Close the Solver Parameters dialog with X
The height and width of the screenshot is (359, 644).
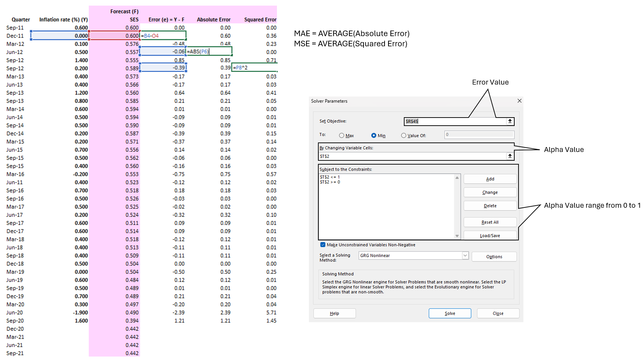click(x=520, y=101)
